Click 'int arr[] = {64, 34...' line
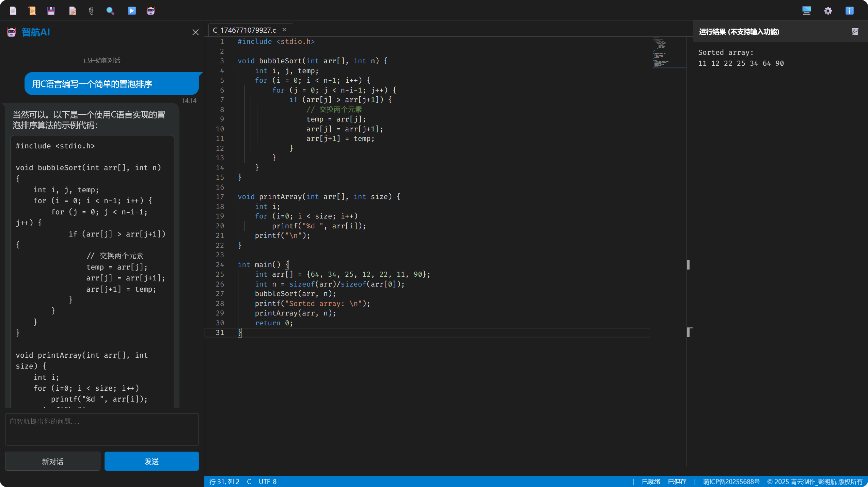The height and width of the screenshot is (487, 868). click(342, 274)
